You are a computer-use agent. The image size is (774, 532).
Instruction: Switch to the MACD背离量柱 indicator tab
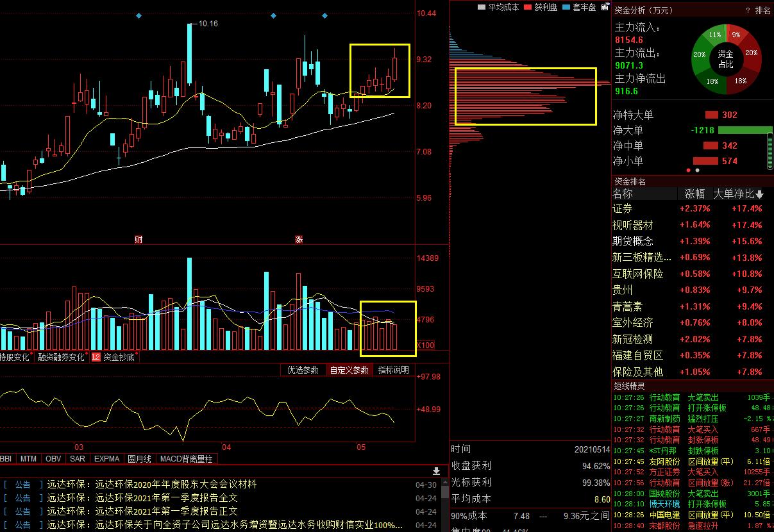185,459
